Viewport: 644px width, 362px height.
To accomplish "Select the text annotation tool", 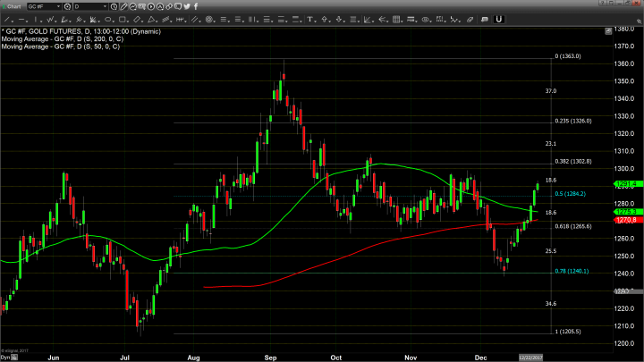I will tap(310, 20).
